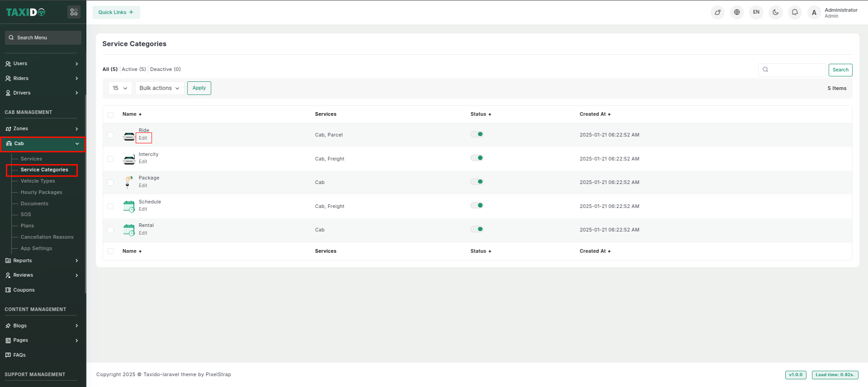Open the Bulk actions dropdown
This screenshot has height=387, width=868.
159,88
